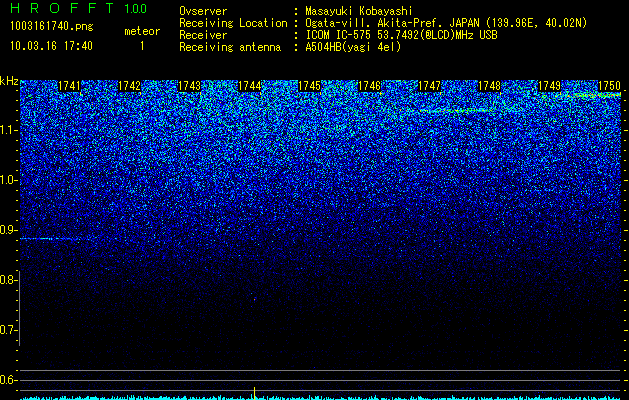The image size is (629, 400).
Task: Click the 1744 time marker
Action: click(x=250, y=86)
